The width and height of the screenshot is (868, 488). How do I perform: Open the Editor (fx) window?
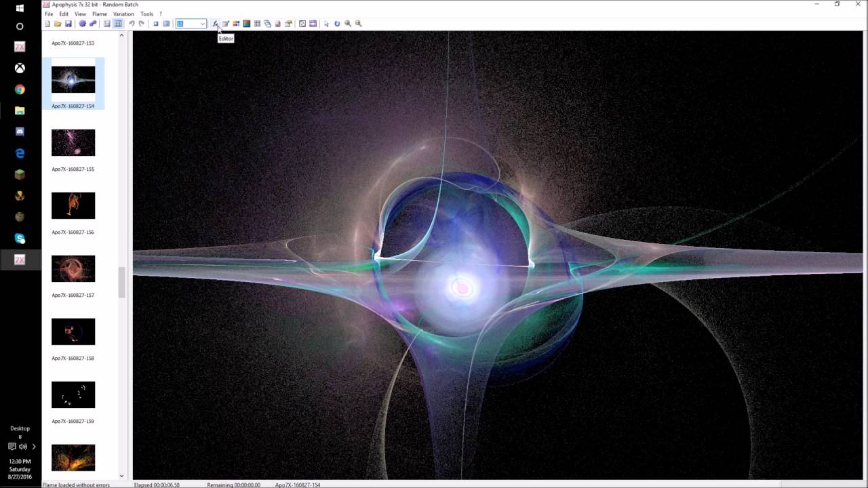[x=215, y=24]
